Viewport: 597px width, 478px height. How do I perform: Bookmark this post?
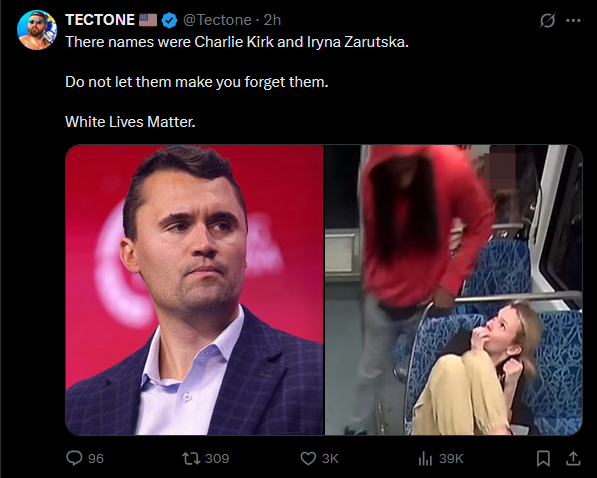point(543,458)
